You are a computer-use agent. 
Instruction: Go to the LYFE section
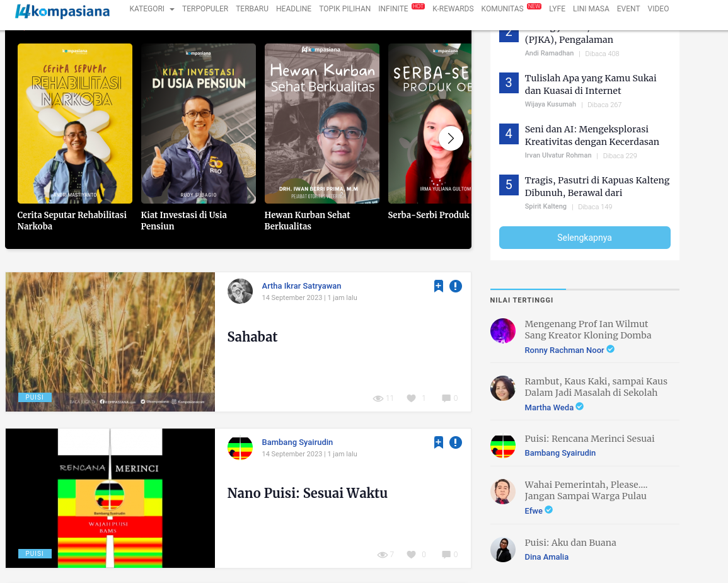coord(557,9)
